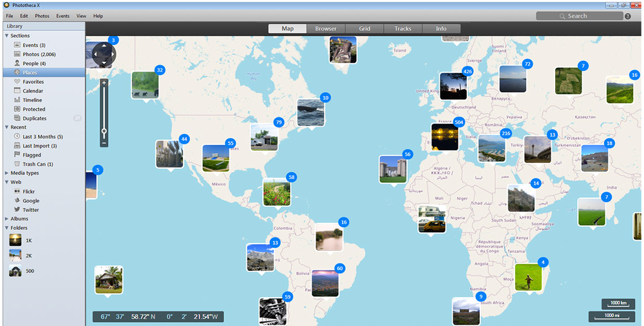Switch to the Info tab

point(441,29)
